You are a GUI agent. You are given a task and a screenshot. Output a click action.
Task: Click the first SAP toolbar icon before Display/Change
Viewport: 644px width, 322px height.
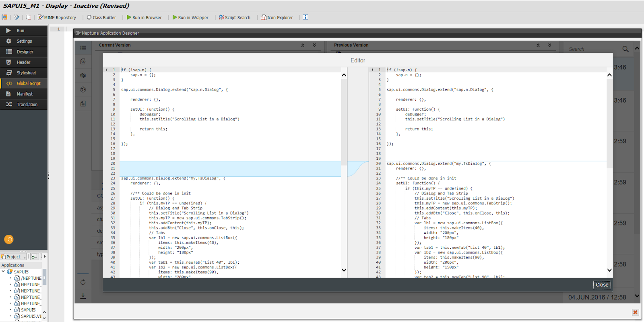click(x=4, y=17)
